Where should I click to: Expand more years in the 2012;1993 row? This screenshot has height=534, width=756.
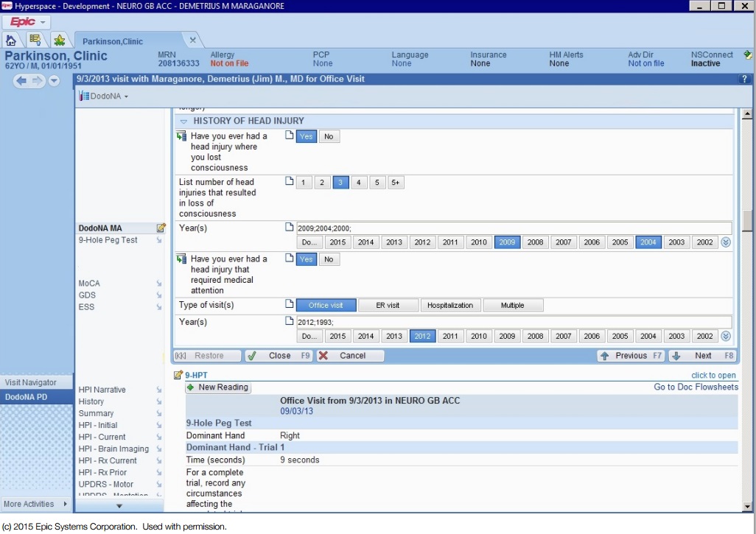[x=726, y=337]
